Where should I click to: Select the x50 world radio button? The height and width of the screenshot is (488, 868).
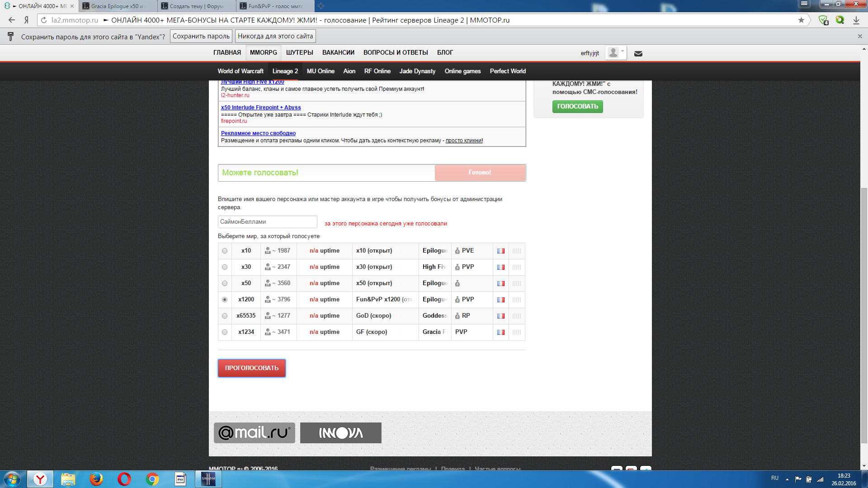click(225, 283)
